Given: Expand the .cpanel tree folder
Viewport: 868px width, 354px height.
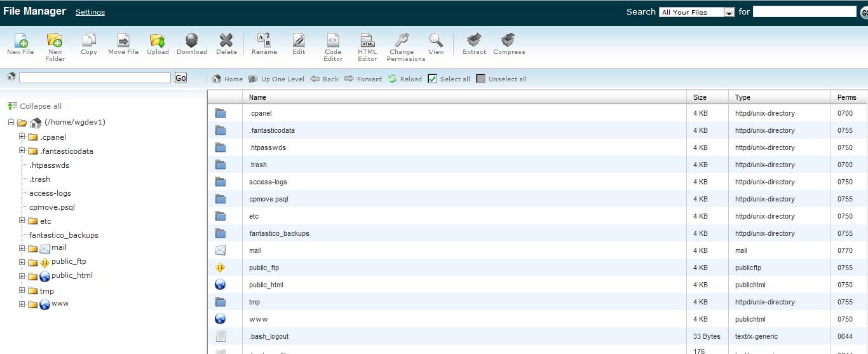Looking at the screenshot, I should tap(22, 137).
